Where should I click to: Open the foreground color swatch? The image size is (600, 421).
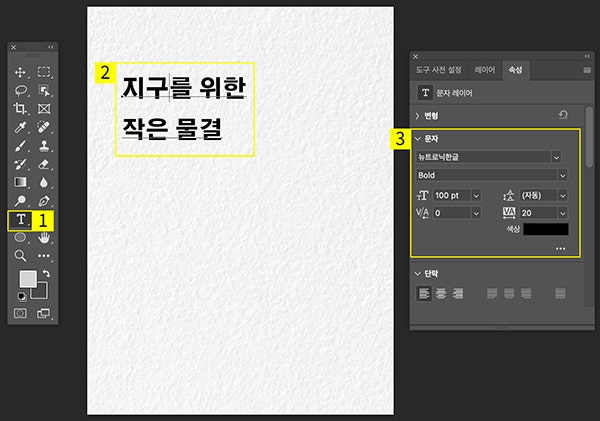(x=28, y=279)
